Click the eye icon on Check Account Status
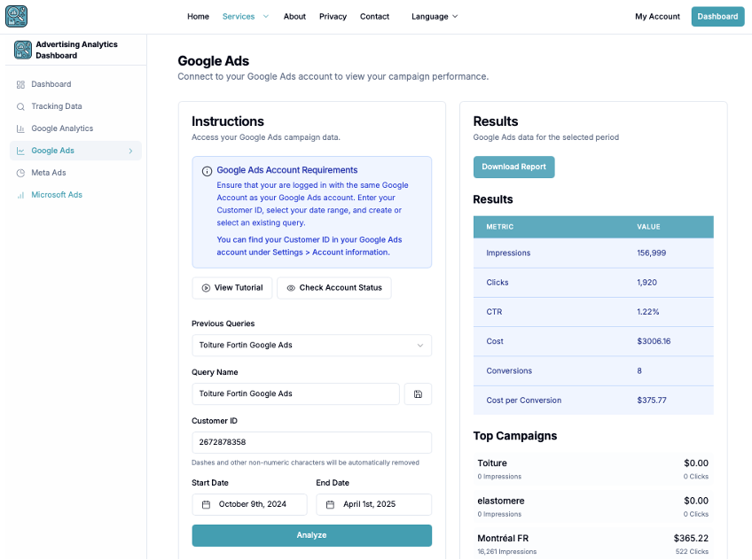This screenshot has width=752, height=560. pyautogui.click(x=291, y=288)
